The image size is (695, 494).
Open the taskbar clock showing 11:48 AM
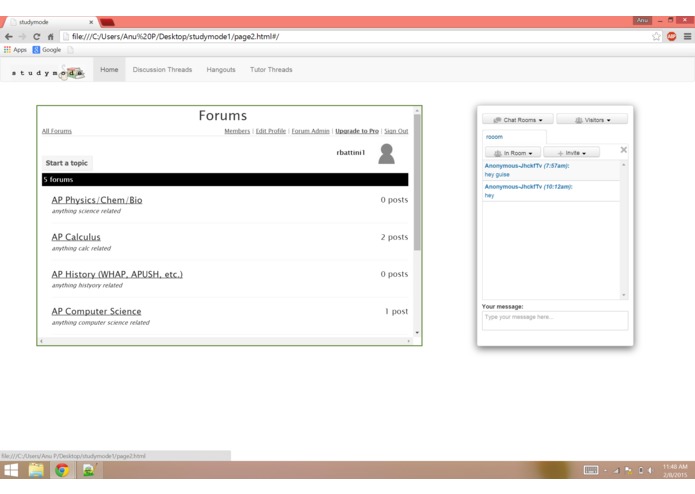(x=675, y=471)
